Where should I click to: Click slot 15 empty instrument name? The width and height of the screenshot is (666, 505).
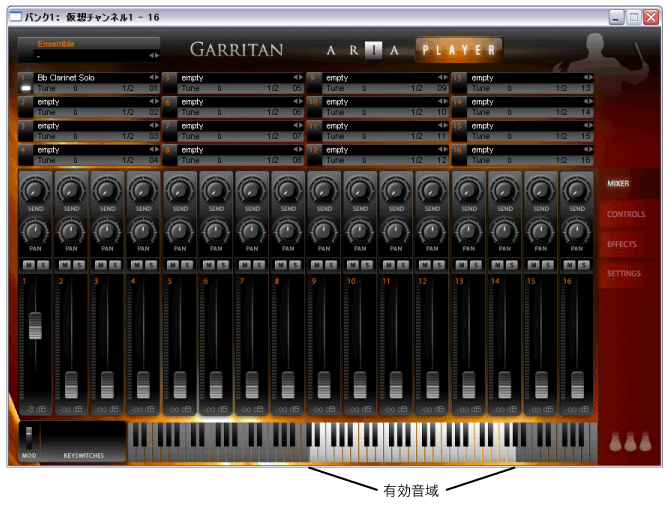point(483,126)
